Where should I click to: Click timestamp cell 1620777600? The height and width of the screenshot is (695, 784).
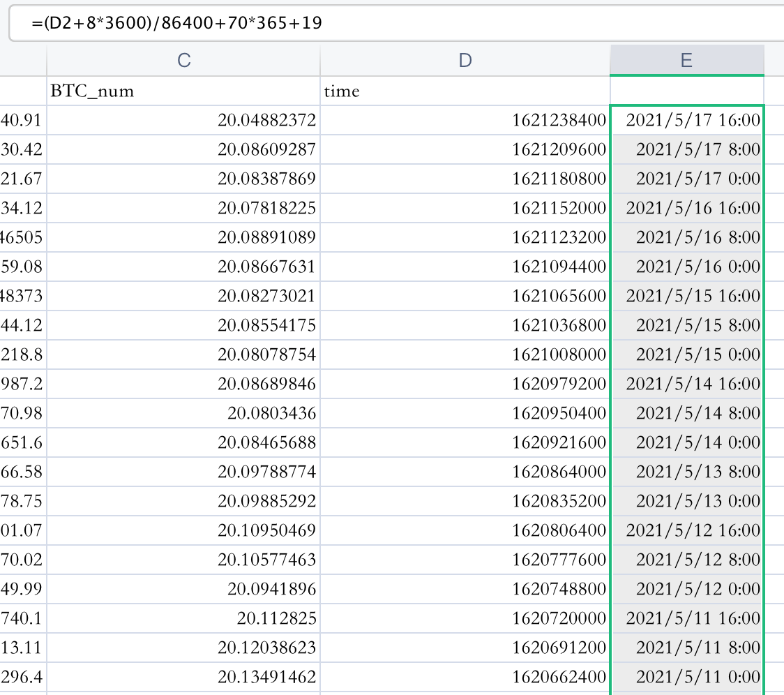point(465,560)
